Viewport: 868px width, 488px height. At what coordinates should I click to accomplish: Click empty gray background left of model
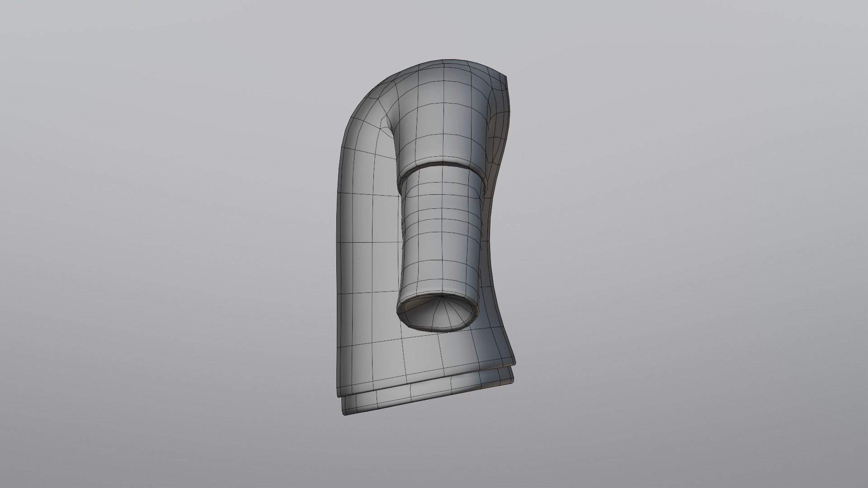click(181, 244)
